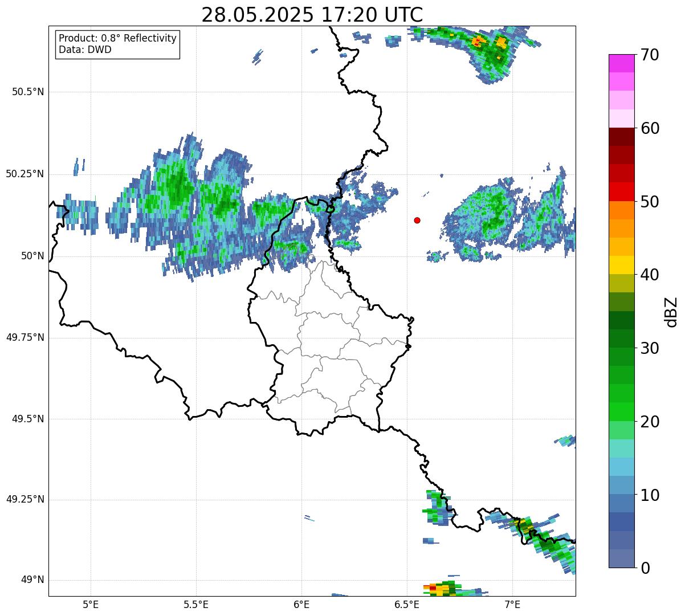Viewport: 685px width, 616px height.
Task: Click the latitude label 50.5°N
Action: pos(28,92)
